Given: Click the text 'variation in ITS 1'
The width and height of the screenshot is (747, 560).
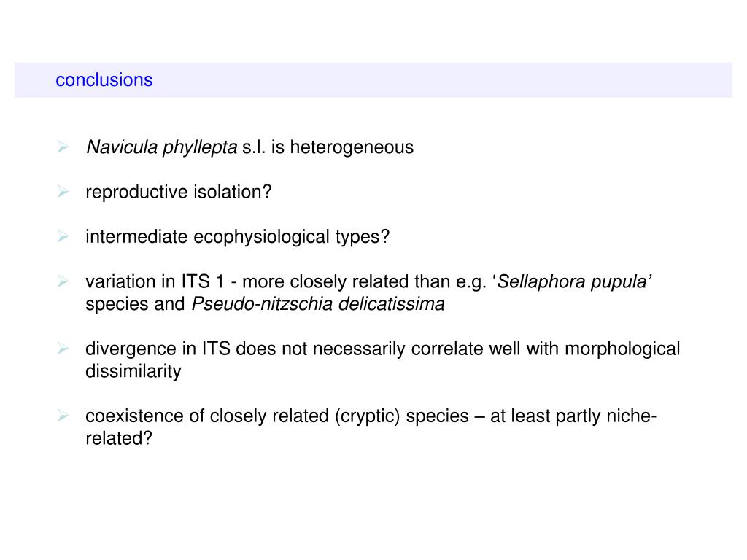Looking at the screenshot, I should click(155, 281).
